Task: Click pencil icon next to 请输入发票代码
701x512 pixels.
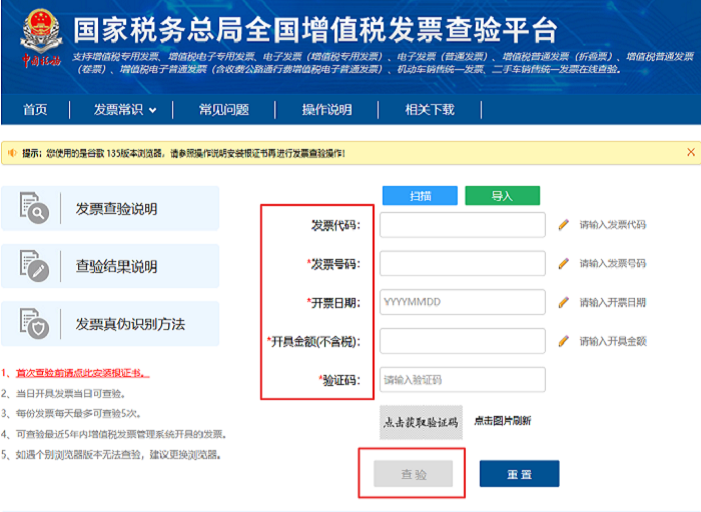Action: 564,224
